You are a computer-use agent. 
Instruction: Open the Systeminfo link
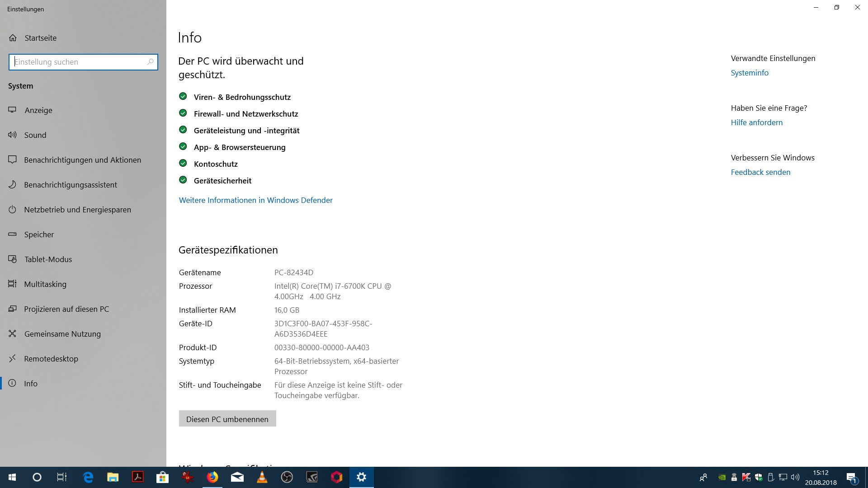[750, 73]
